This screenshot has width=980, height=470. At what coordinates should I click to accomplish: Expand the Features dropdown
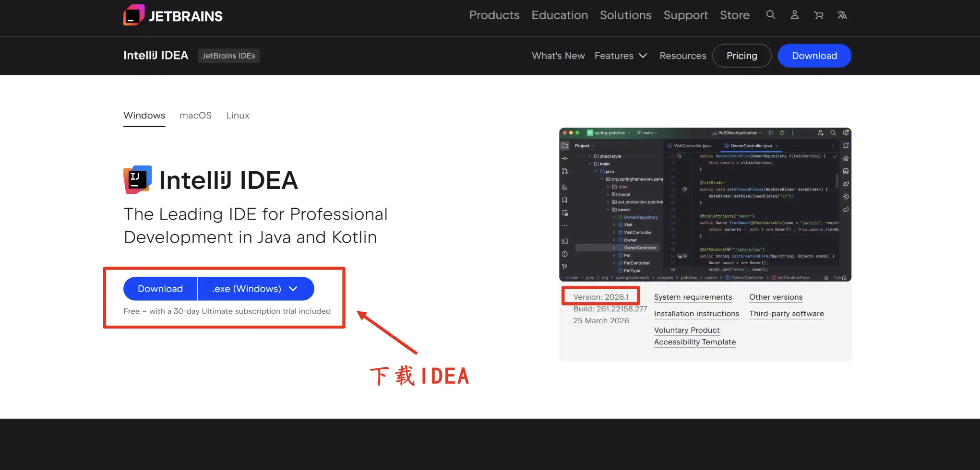[x=621, y=56]
